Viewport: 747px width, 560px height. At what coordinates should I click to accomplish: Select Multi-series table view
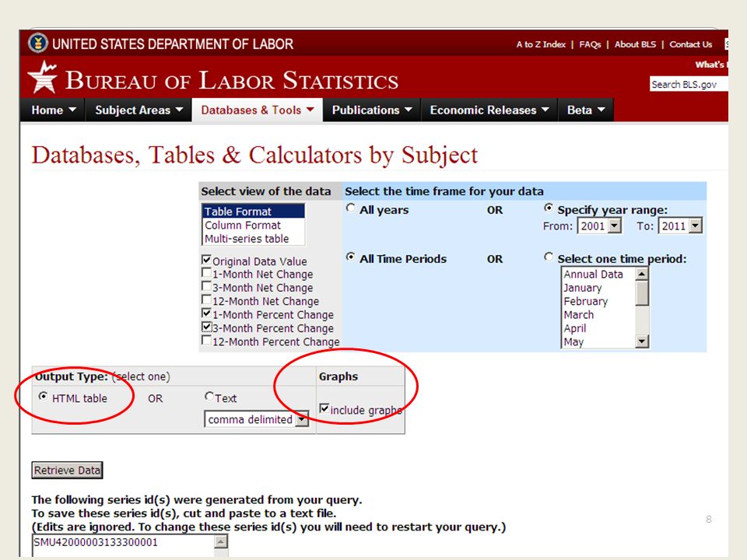point(253,239)
